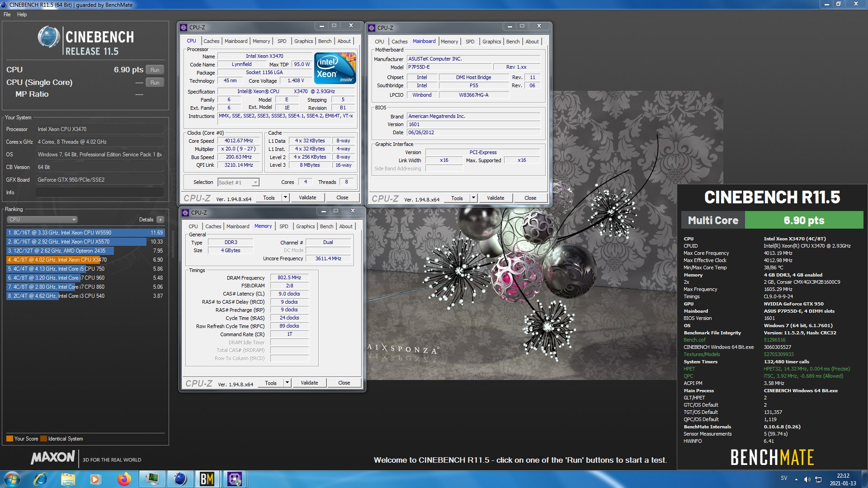Click the green 6.90 pts score banner
This screenshot has height=488, width=868.
coord(804,221)
